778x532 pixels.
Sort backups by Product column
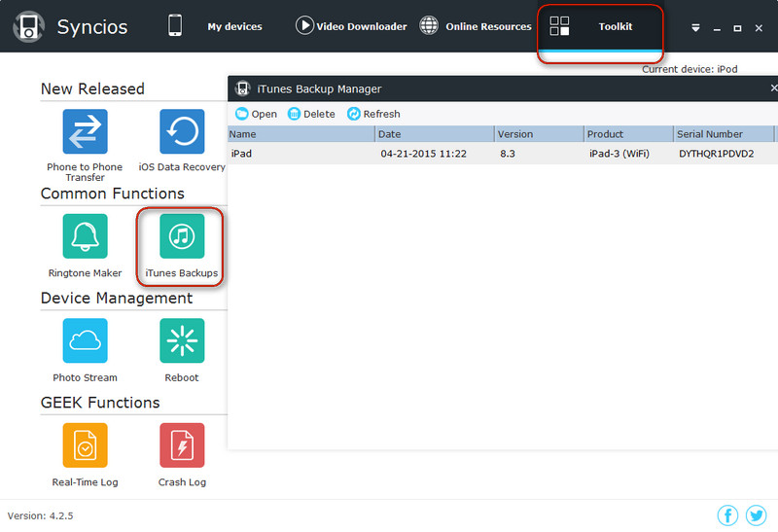point(628,134)
